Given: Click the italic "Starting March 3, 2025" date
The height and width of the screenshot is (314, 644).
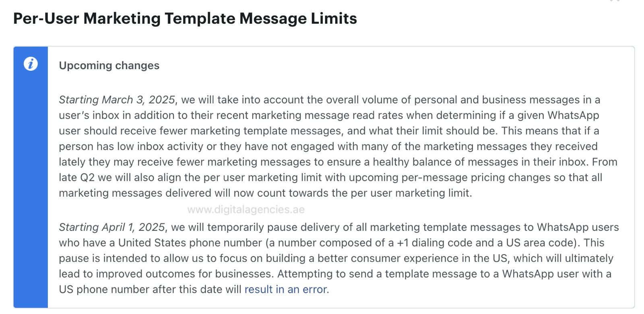Looking at the screenshot, I should (x=117, y=100).
